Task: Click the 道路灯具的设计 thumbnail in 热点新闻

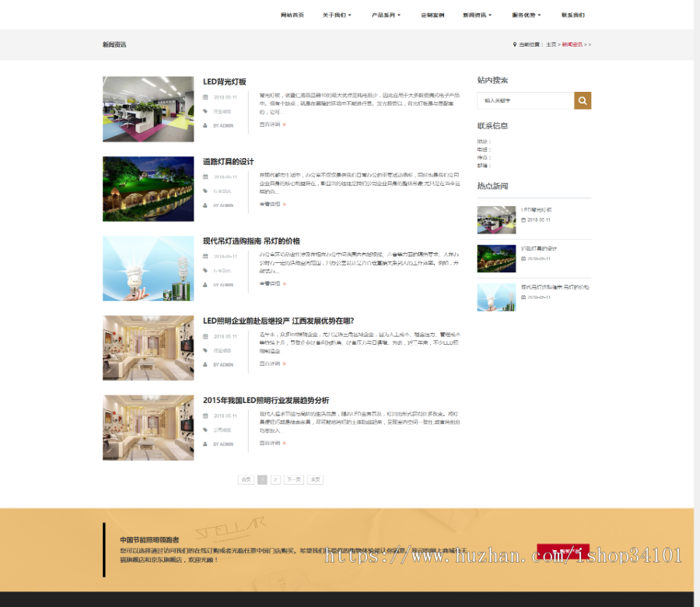Action: point(496,258)
